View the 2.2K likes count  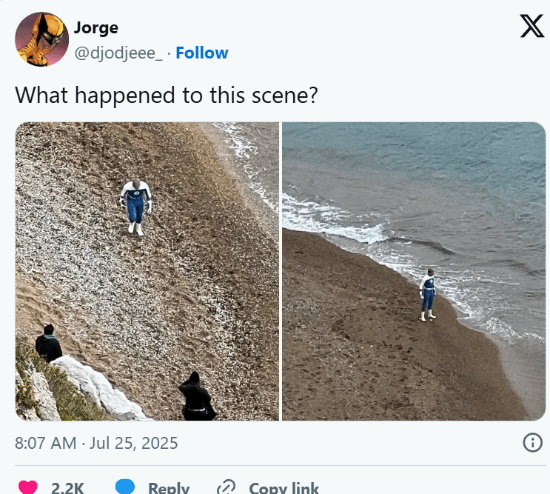67,488
